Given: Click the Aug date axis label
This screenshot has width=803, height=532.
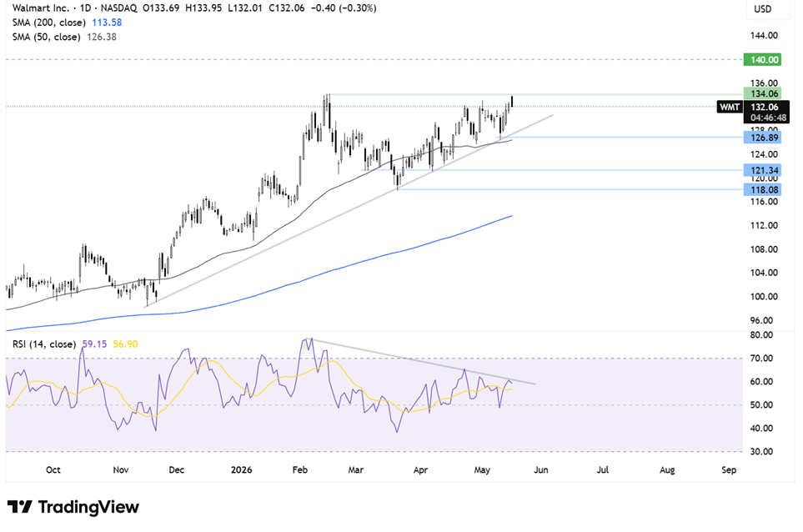Looking at the screenshot, I should coord(667,469).
